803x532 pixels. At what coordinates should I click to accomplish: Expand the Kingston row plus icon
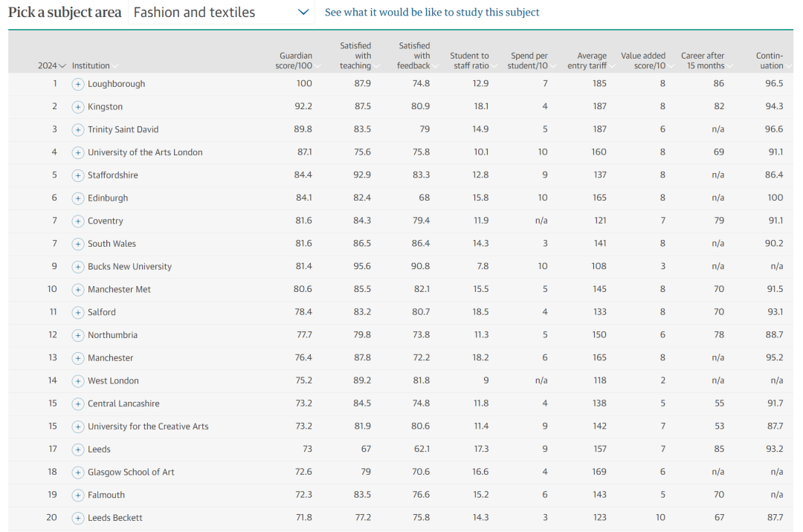coord(78,107)
